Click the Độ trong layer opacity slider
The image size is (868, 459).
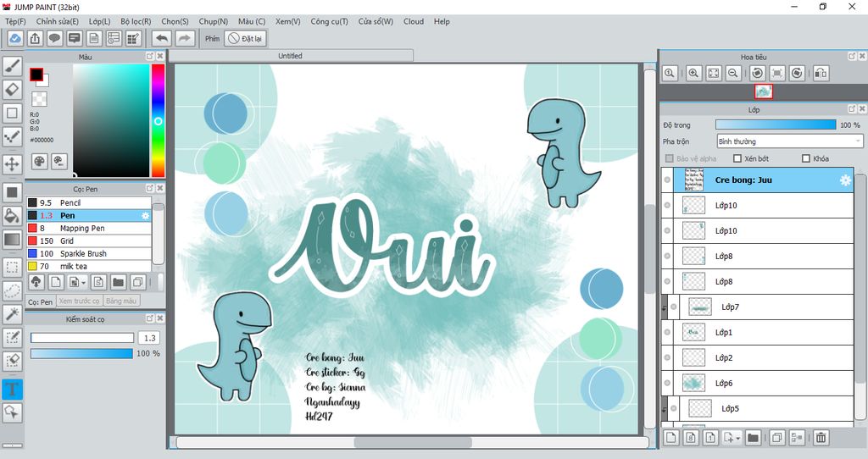776,125
